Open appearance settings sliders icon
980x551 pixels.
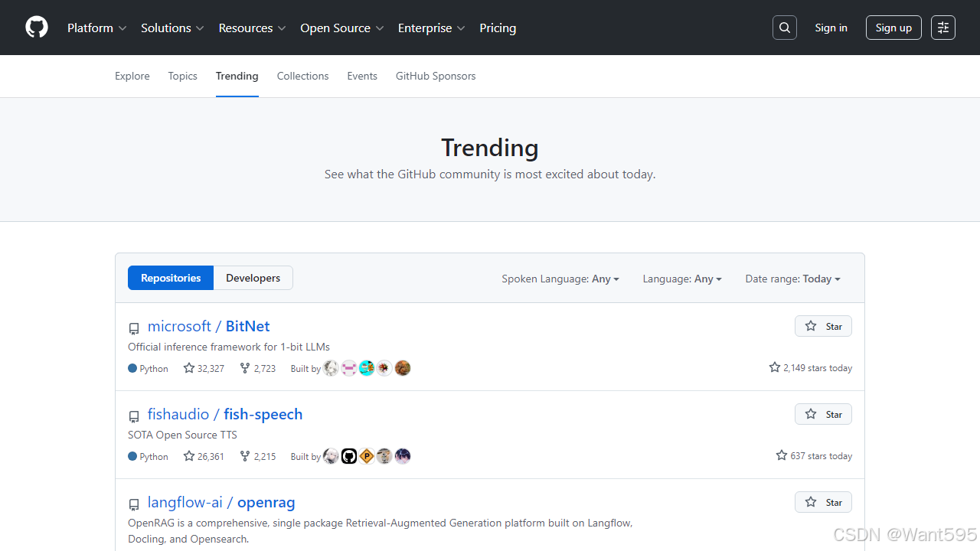[943, 28]
